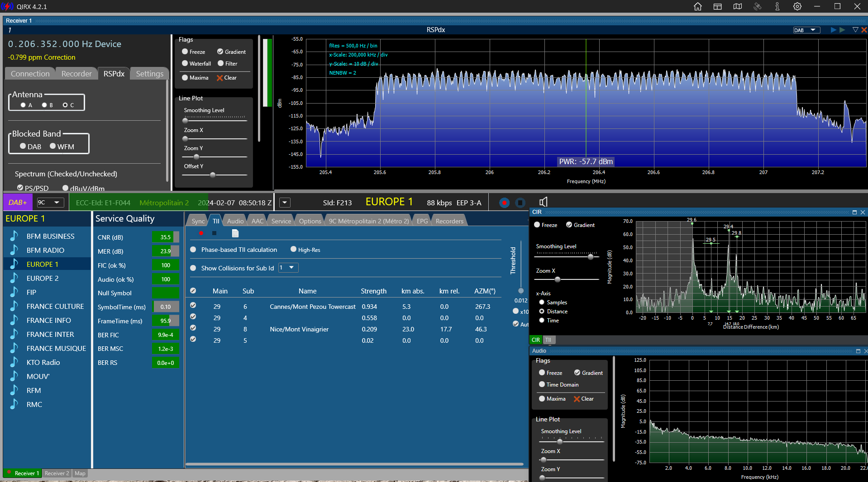The width and height of the screenshot is (868, 482).
Task: Switch to the Sync tab
Action: 198,221
